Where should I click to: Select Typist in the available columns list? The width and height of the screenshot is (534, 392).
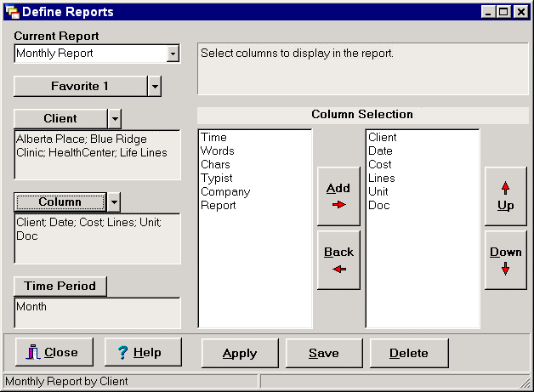coord(216,178)
